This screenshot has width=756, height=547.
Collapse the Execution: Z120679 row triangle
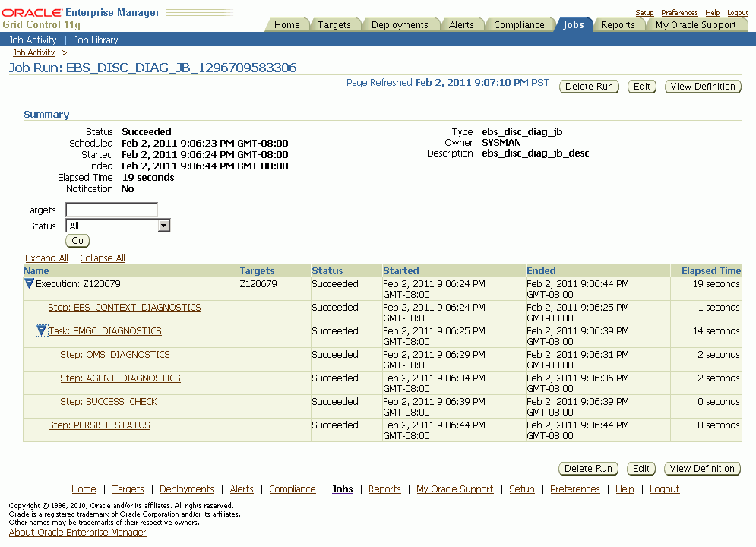coord(29,283)
